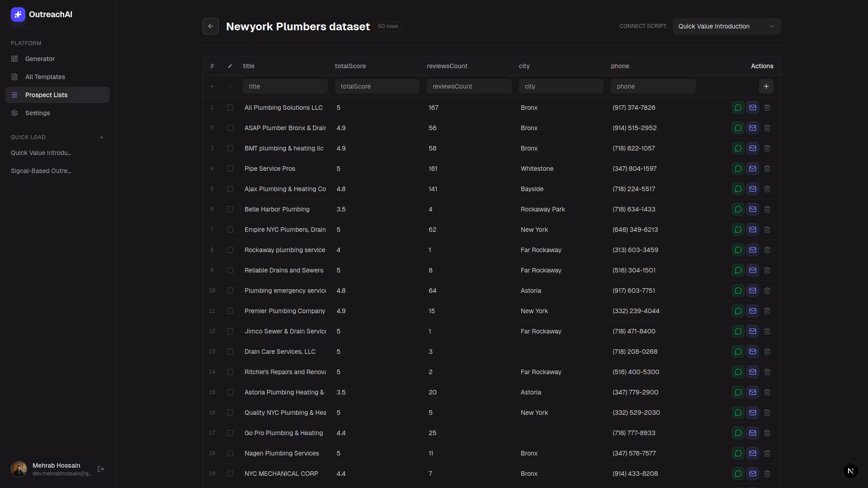This screenshot has width=868, height=488.
Task: Go back with the arrow next to dataset title
Action: [x=211, y=26]
